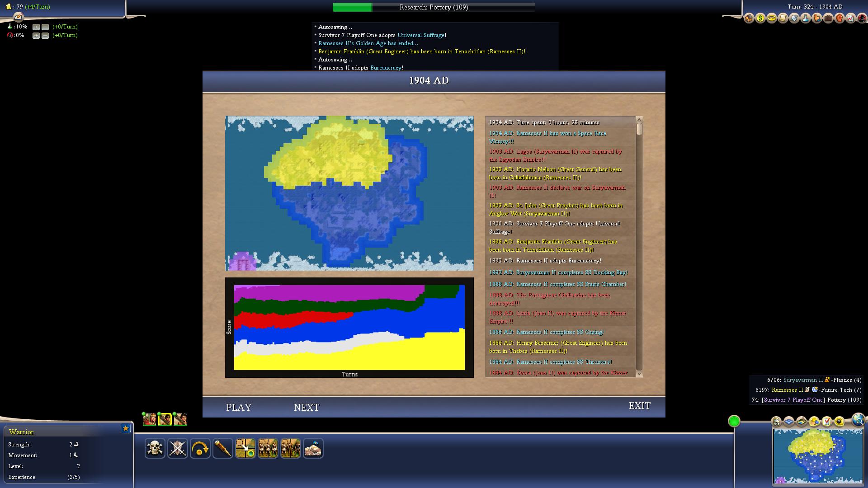Increase the espionage rate plus button

(36, 36)
